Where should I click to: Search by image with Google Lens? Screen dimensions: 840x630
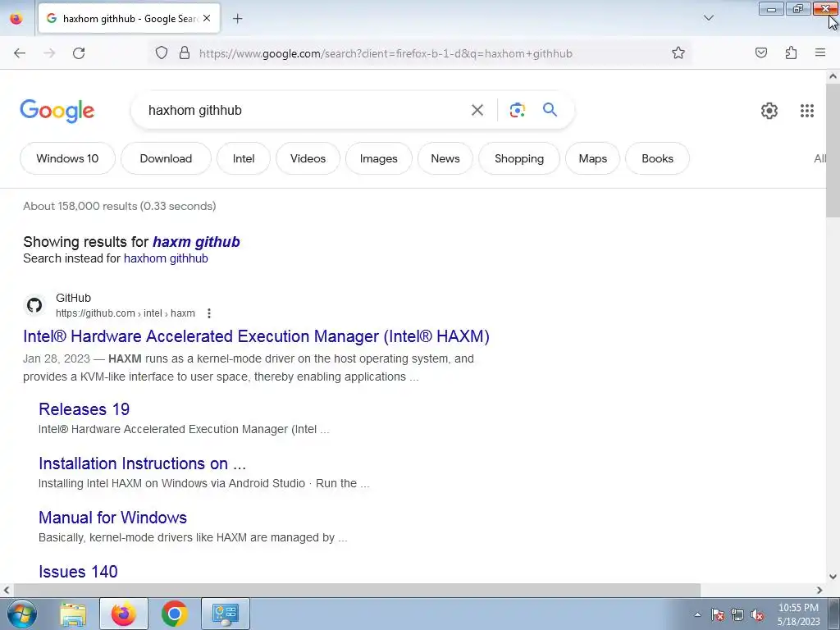pyautogui.click(x=518, y=111)
